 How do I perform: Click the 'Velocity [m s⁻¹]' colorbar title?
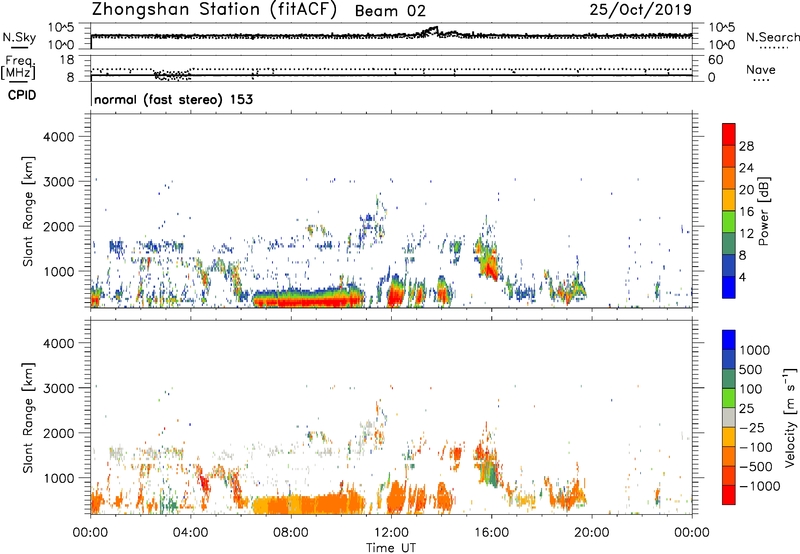click(x=790, y=417)
